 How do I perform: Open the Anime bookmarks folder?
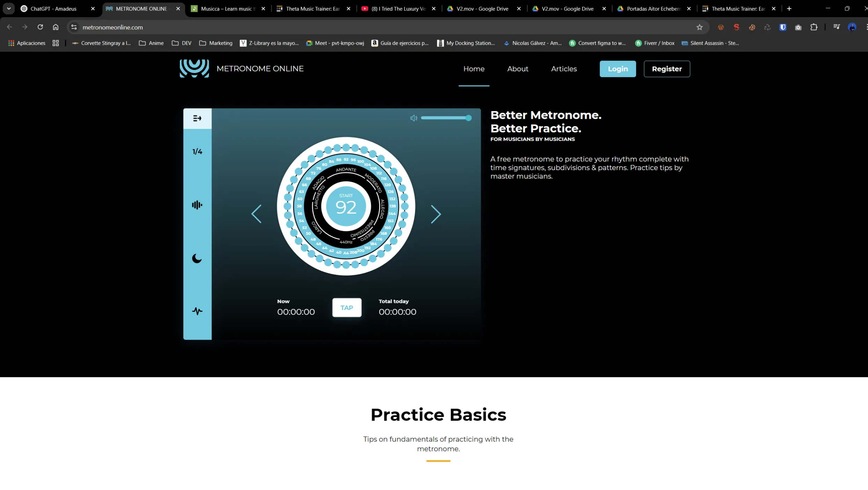click(x=151, y=43)
